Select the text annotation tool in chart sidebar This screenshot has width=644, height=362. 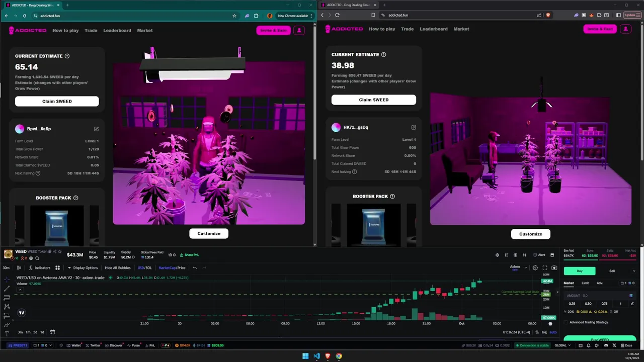[x=7, y=334]
